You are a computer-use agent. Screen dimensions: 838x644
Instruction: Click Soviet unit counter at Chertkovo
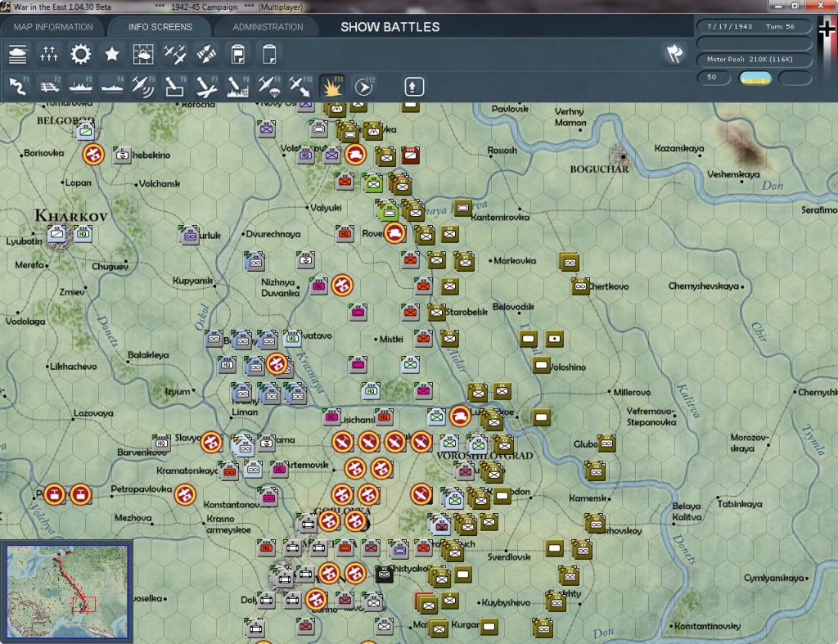click(x=580, y=286)
